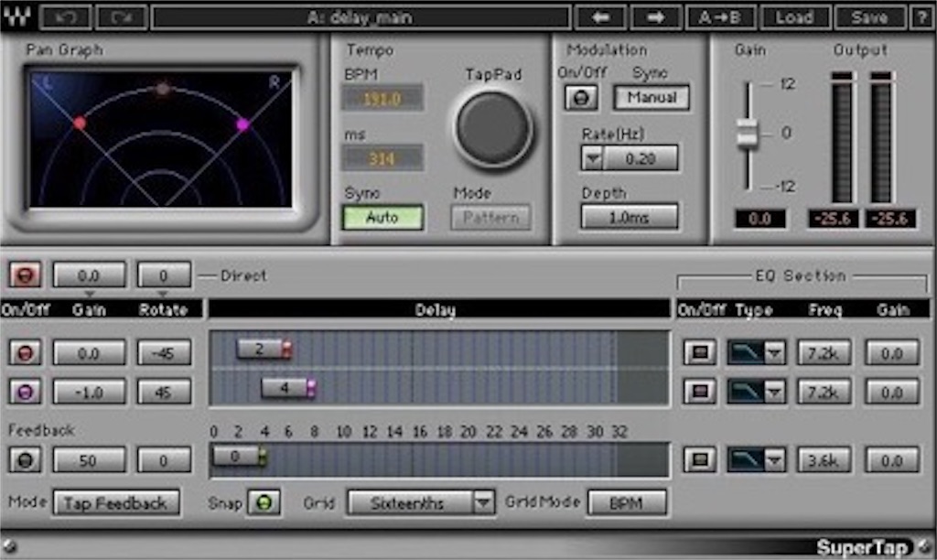This screenshot has width=937, height=560.
Task: Open the Save menu
Action: [x=869, y=17]
